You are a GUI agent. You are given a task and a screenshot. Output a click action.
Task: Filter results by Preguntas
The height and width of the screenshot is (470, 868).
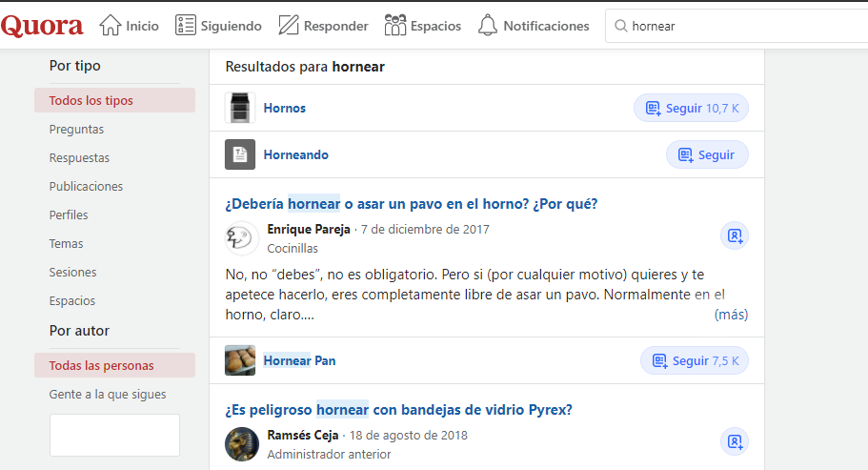76,129
